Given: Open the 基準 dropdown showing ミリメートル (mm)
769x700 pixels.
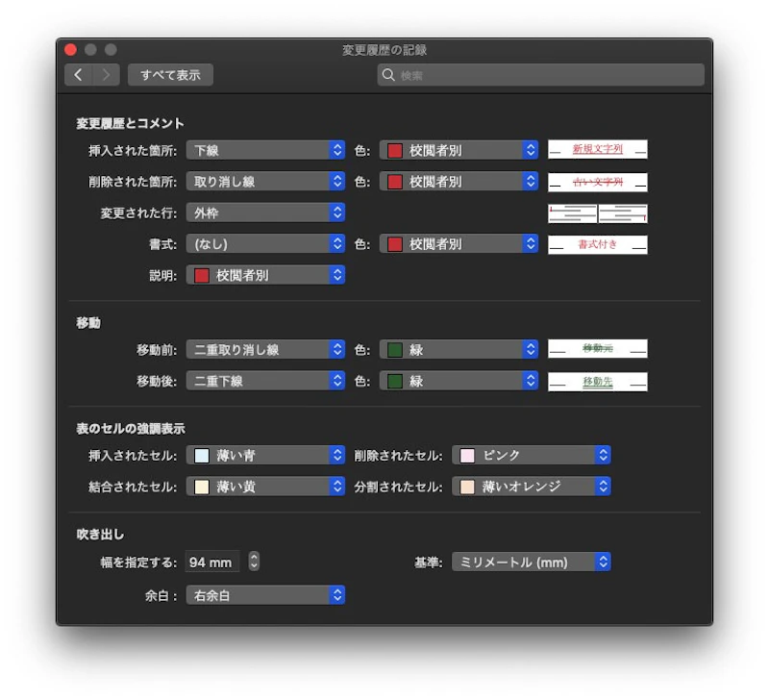Looking at the screenshot, I should click(532, 562).
